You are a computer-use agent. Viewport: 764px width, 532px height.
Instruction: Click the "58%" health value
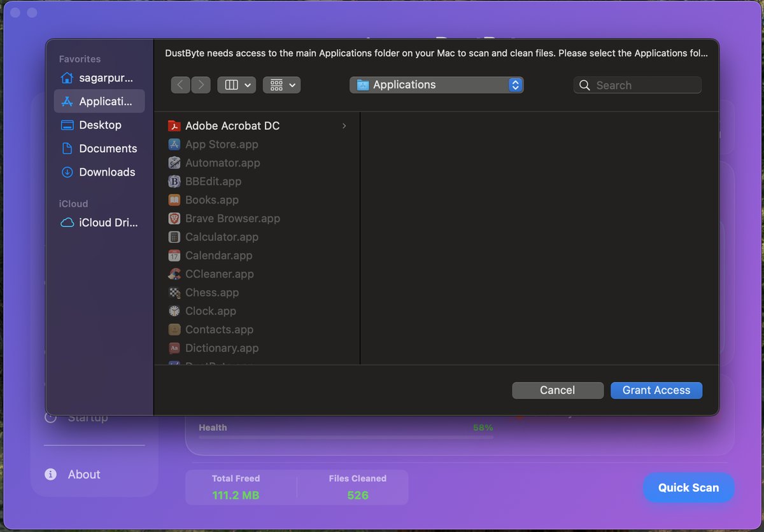pos(483,428)
